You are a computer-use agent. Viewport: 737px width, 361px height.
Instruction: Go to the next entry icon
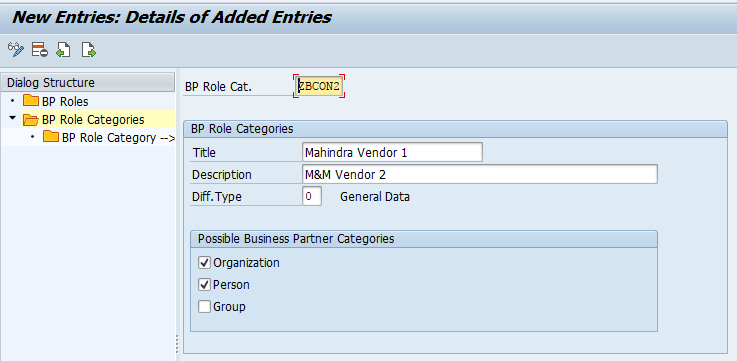point(88,49)
